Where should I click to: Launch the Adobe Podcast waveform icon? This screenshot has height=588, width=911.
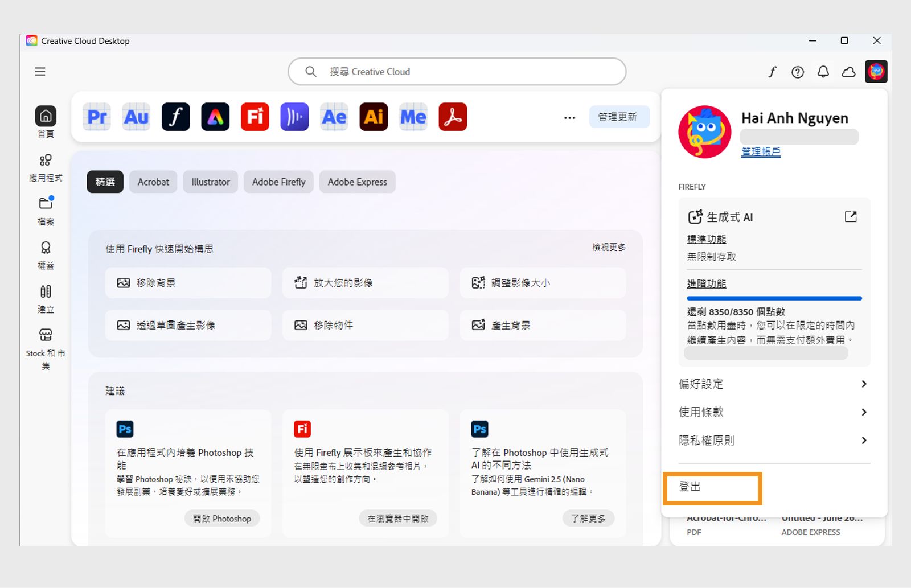click(294, 117)
